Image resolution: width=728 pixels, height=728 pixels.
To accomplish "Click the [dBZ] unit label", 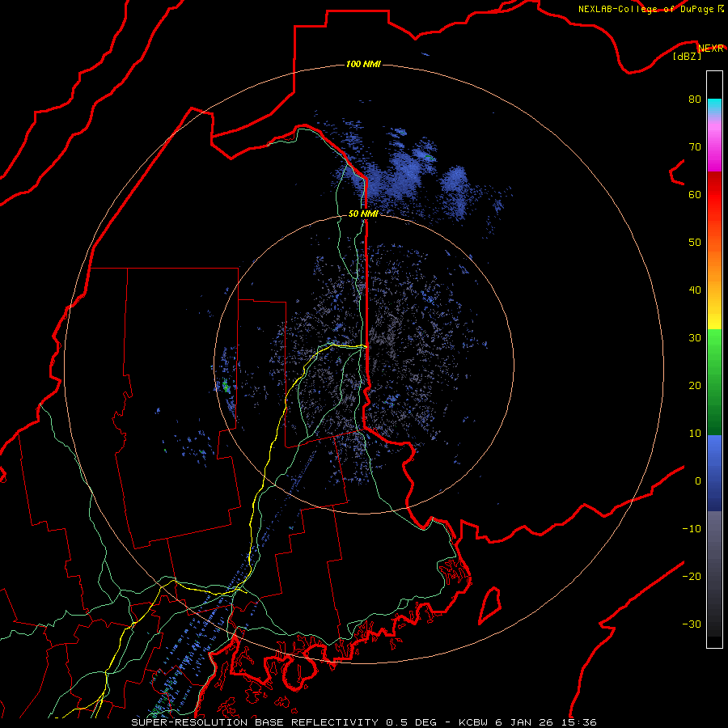I will click(x=687, y=57).
